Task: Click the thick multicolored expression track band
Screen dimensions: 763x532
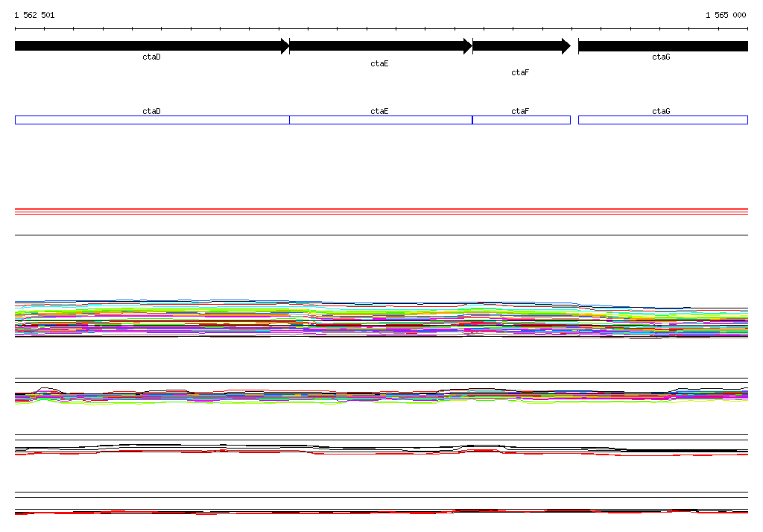Action: point(380,320)
